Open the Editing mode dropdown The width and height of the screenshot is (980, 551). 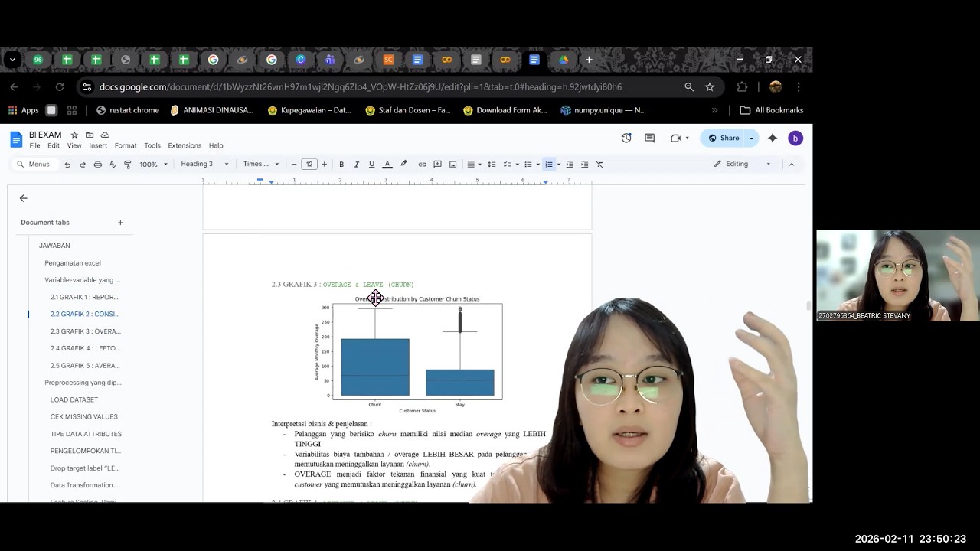click(742, 164)
